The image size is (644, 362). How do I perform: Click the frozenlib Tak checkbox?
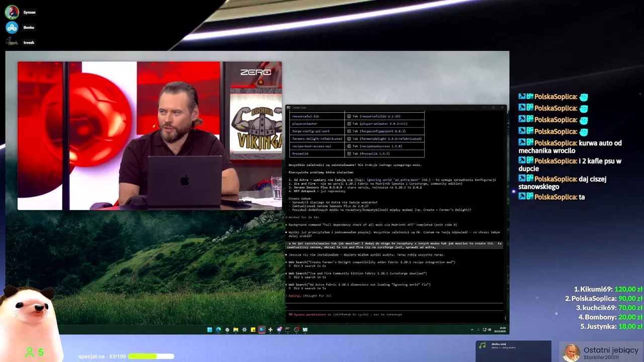click(349, 154)
